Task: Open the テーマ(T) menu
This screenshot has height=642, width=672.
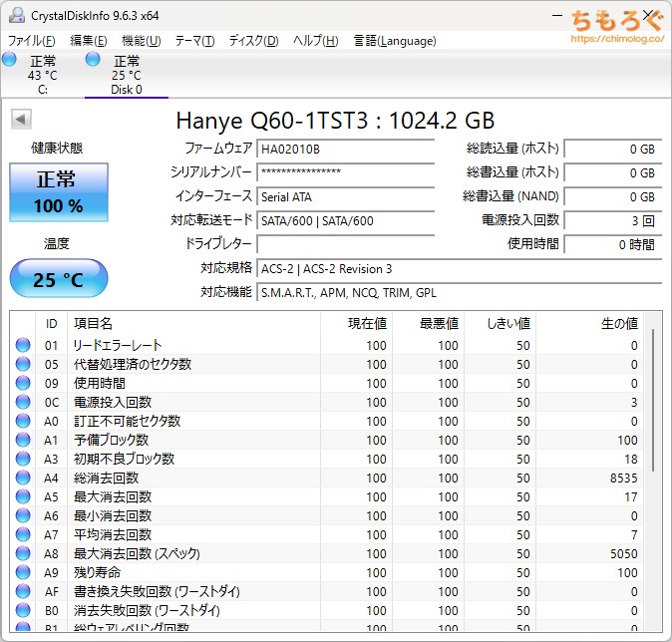Action: pos(194,41)
